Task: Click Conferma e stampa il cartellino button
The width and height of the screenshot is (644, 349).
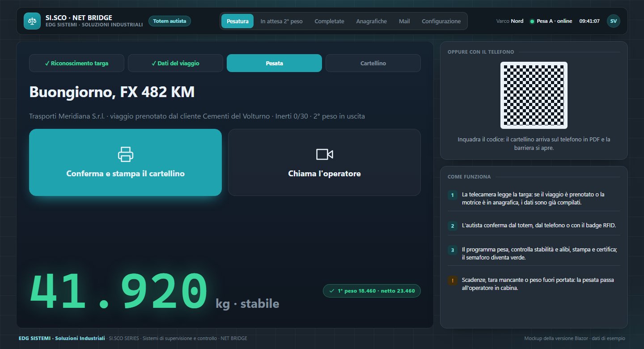Action: 126,162
